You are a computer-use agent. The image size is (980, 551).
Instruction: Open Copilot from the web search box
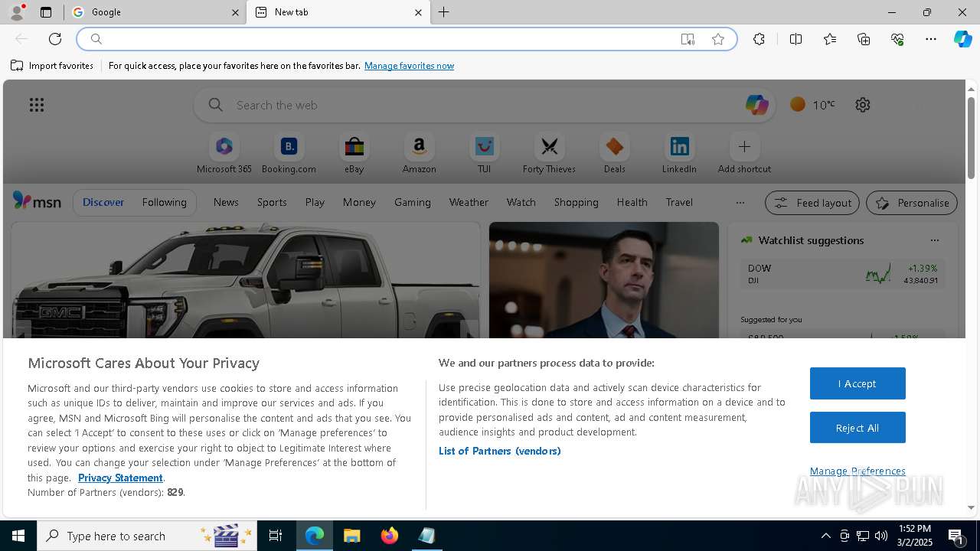(756, 105)
